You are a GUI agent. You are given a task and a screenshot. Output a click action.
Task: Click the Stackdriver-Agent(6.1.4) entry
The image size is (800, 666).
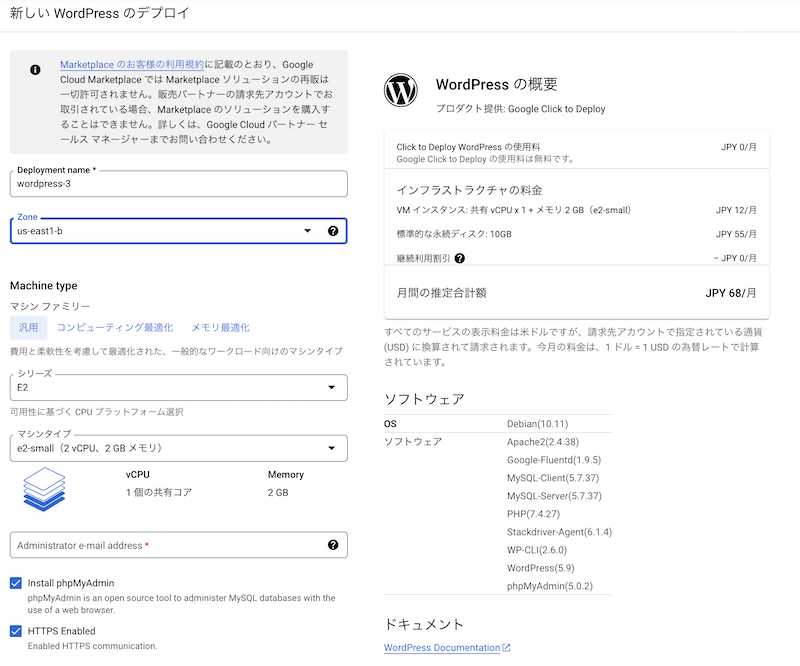point(559,532)
